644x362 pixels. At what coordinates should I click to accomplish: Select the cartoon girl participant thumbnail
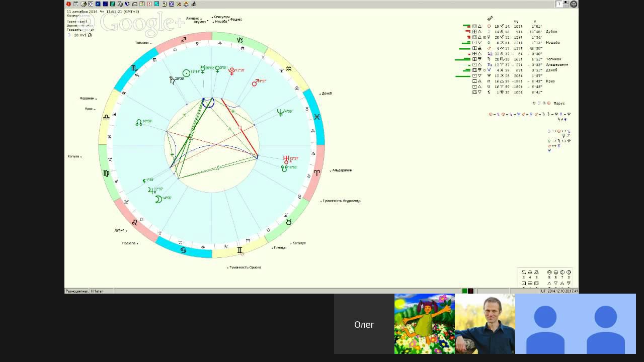click(x=425, y=324)
